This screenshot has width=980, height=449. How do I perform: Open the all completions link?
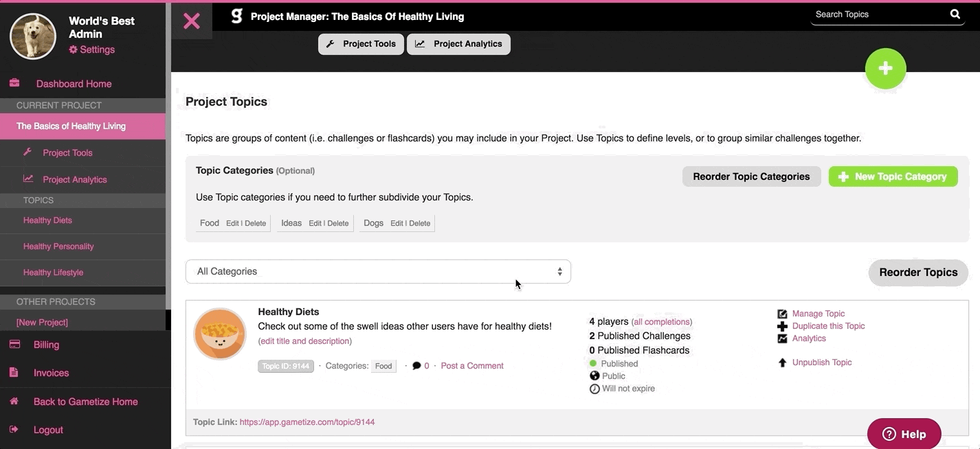click(662, 322)
